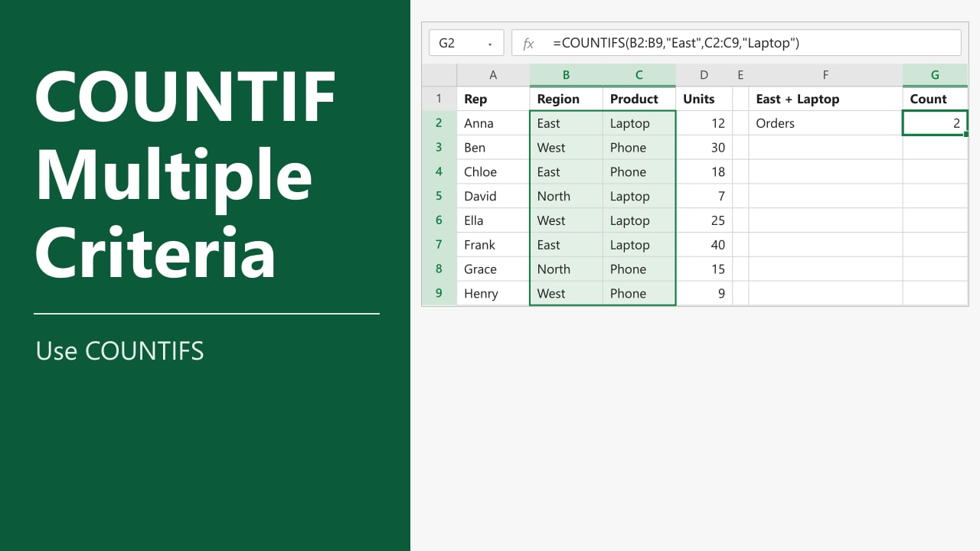Select column B header
Screen dimensions: 980x551
pyautogui.click(x=566, y=75)
